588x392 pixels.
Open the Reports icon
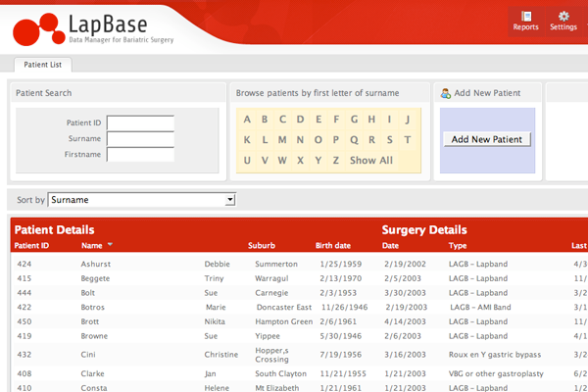[525, 20]
